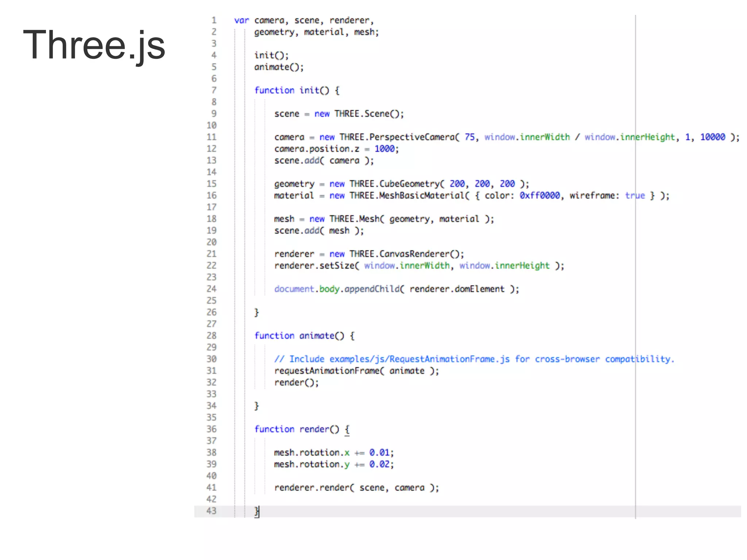Screen dimensions: 747x560
Task: Click the 'true' wireframe value
Action: pyautogui.click(x=635, y=196)
